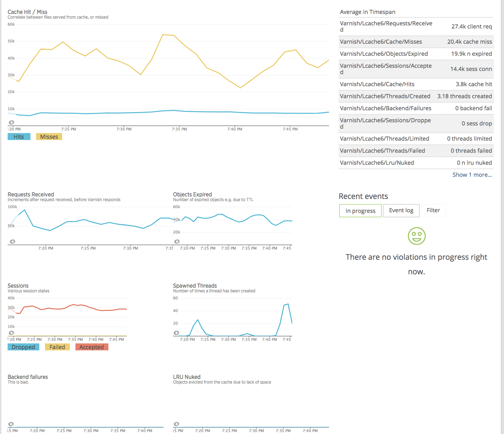The height and width of the screenshot is (434, 504).
Task: Select the Varnish/Lcache6/Threads/Limited row
Action: 416,139
